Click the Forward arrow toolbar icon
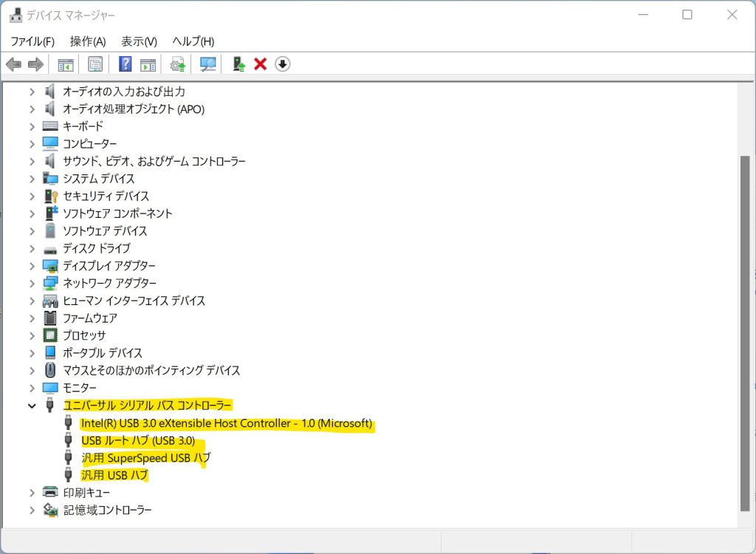756x554 pixels. tap(35, 64)
